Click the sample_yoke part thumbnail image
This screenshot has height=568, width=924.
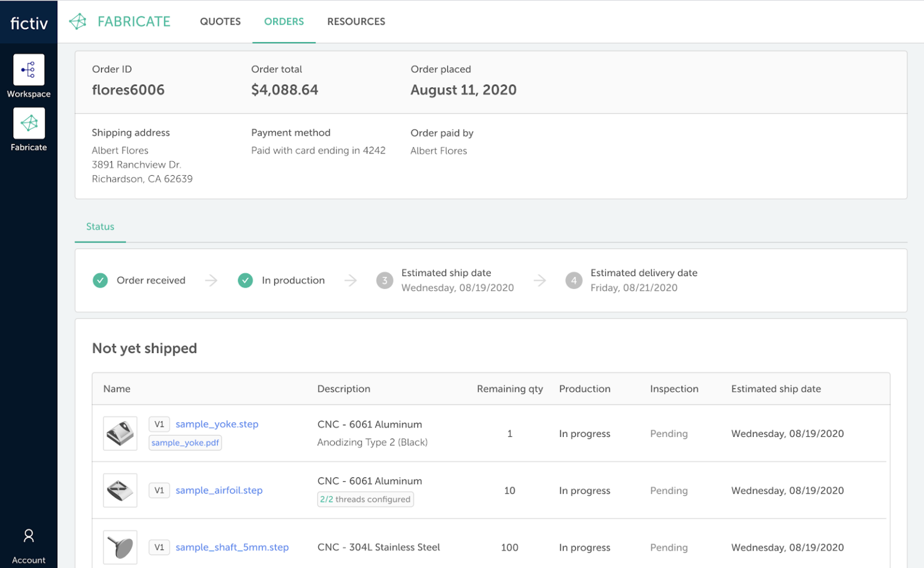click(120, 433)
